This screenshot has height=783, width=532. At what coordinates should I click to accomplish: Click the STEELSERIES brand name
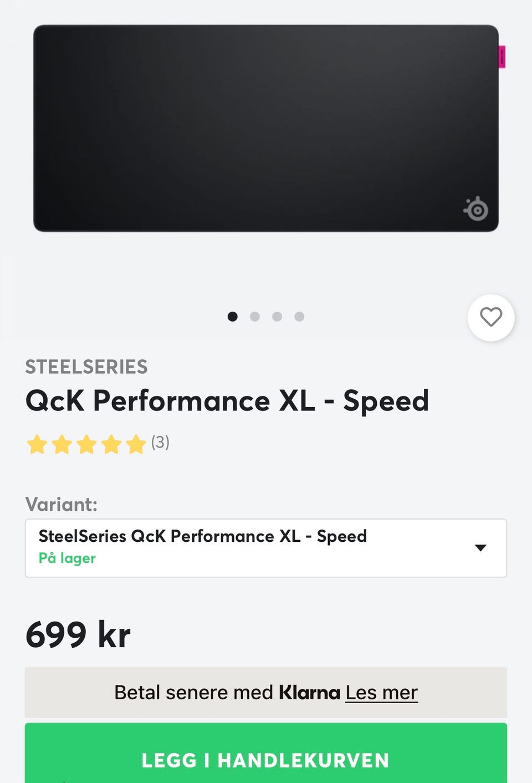86,367
